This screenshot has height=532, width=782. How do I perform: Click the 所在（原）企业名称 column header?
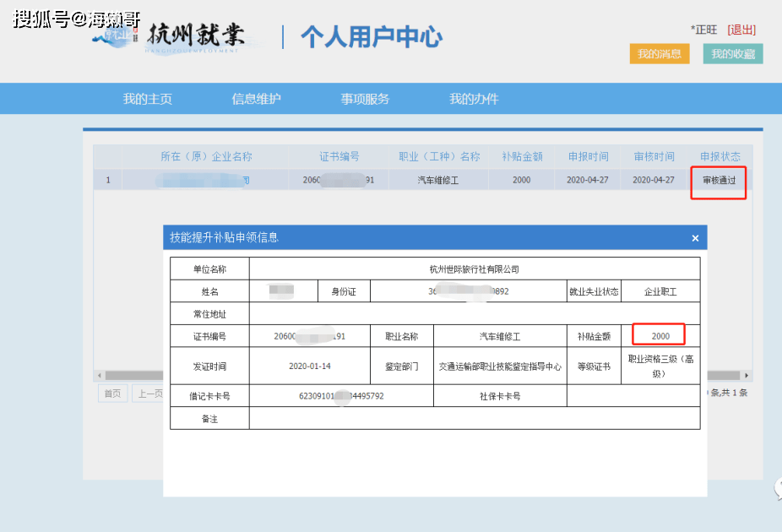206,156
